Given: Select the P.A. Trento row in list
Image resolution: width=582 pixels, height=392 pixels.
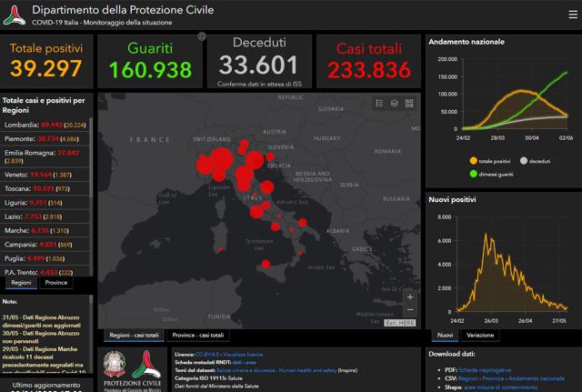Looking at the screenshot, I should [45, 272].
